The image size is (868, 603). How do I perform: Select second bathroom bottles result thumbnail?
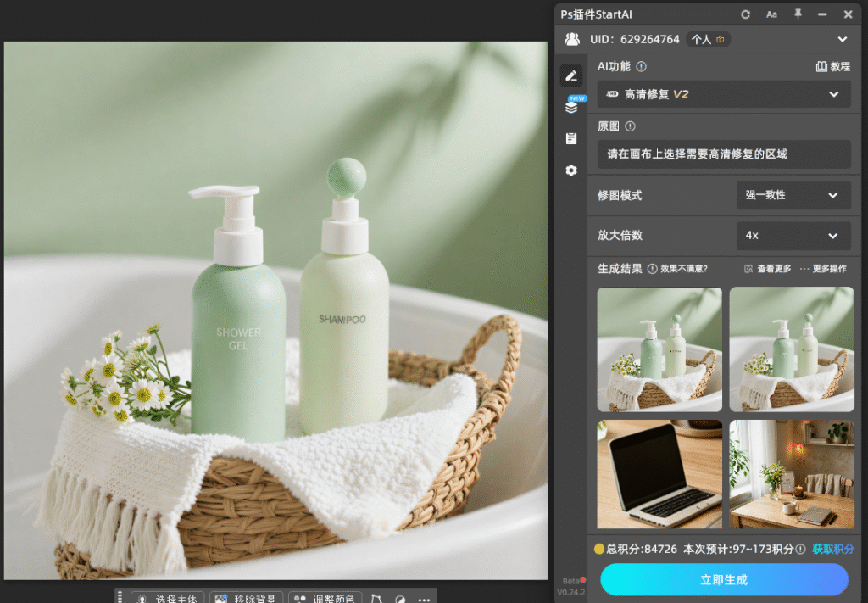click(792, 349)
